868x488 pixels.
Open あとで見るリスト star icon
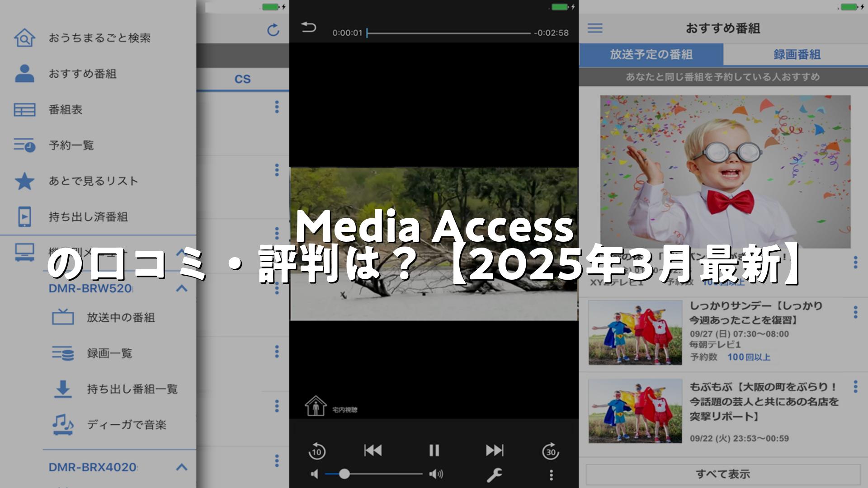pyautogui.click(x=24, y=181)
